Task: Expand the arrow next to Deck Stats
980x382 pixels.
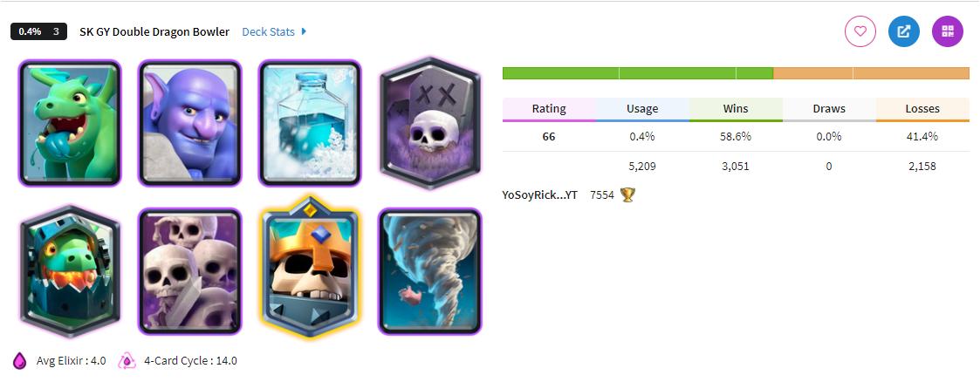Action: (304, 31)
